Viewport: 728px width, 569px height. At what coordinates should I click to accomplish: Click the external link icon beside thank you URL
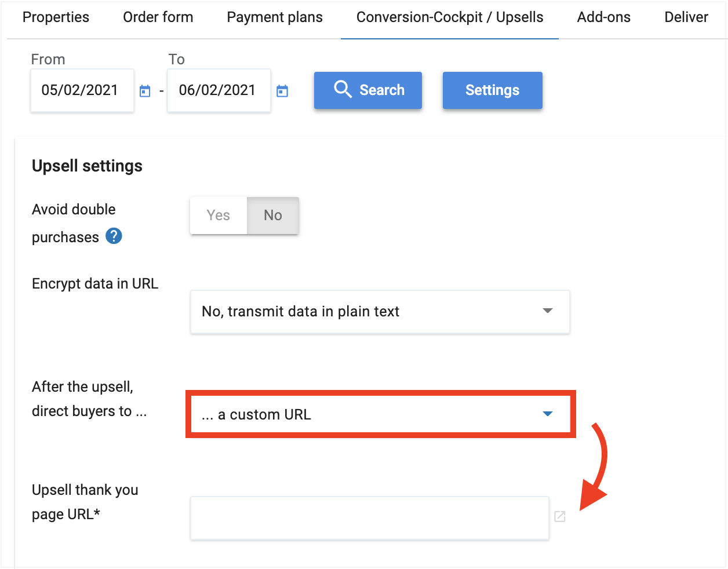click(560, 516)
